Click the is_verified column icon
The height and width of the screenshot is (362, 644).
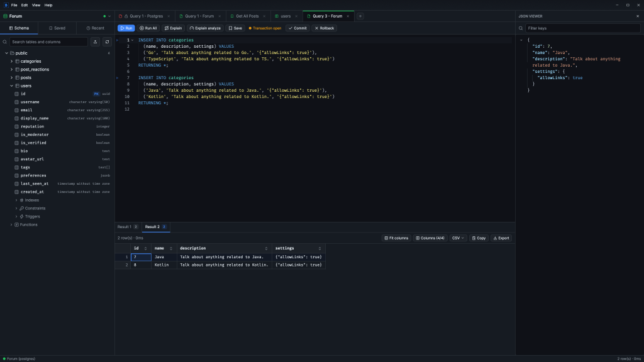click(x=16, y=143)
